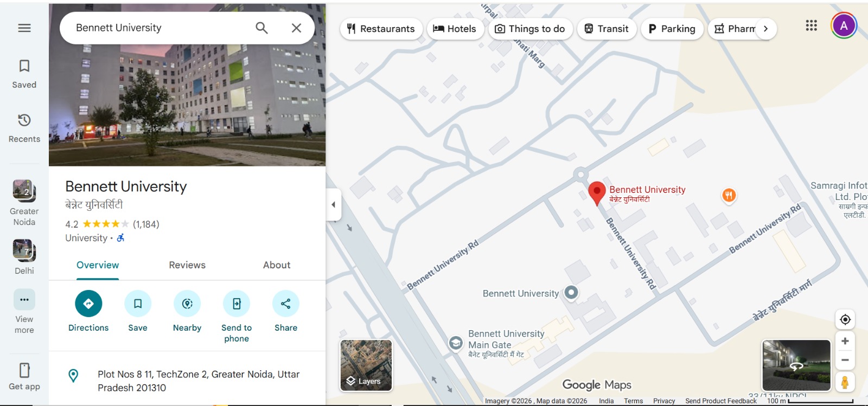868x406 pixels.
Task: Collapse the side panel with arrow
Action: pos(333,204)
